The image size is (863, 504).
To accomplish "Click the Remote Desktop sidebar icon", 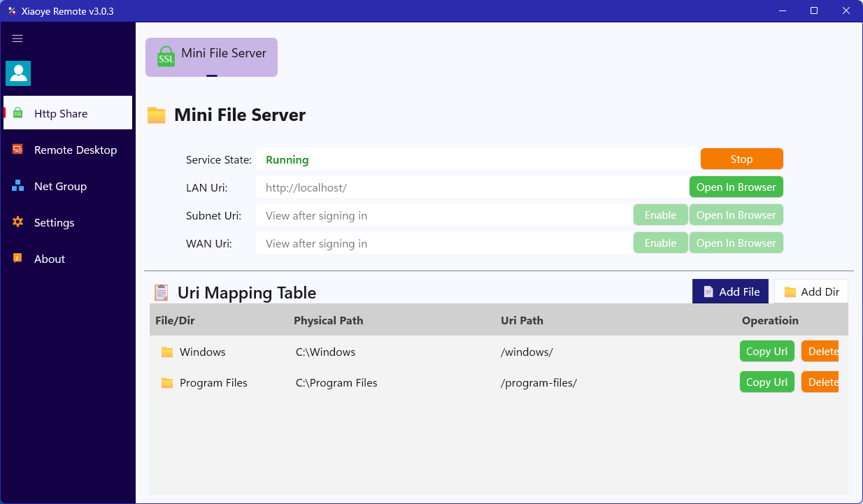I will pyautogui.click(x=18, y=150).
